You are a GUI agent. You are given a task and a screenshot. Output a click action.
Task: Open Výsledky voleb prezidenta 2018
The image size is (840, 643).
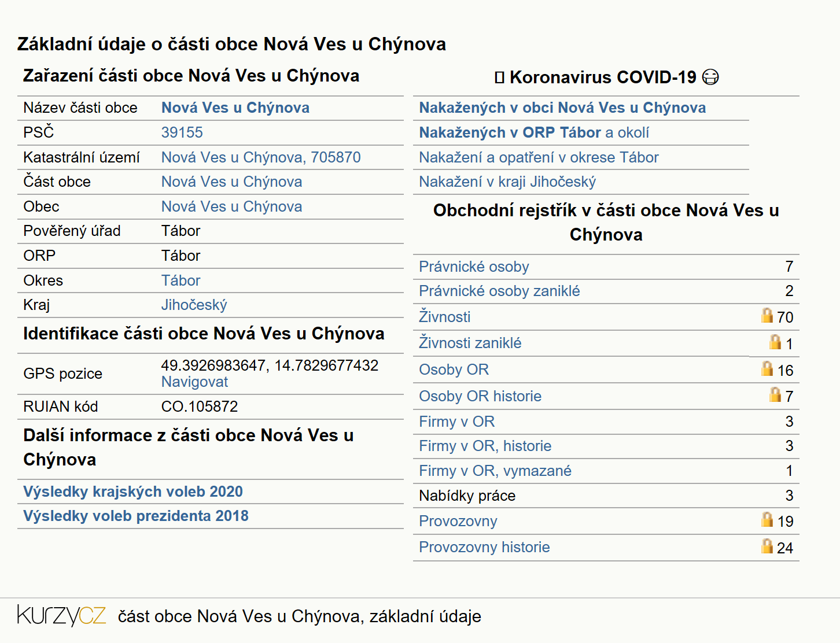point(136,516)
